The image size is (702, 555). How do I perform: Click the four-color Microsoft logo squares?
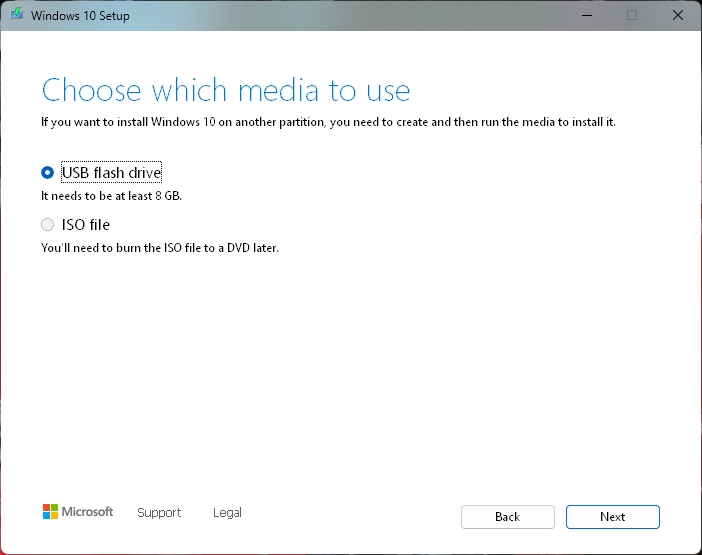[50, 512]
